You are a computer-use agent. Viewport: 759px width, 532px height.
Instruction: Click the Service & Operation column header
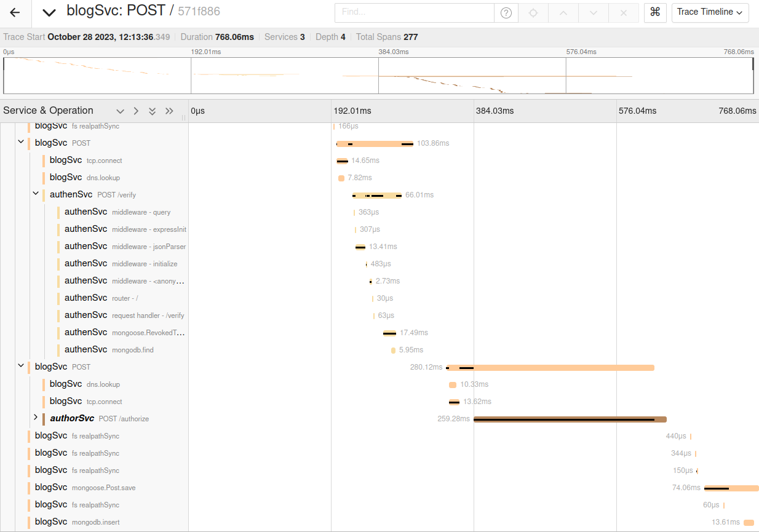48,111
